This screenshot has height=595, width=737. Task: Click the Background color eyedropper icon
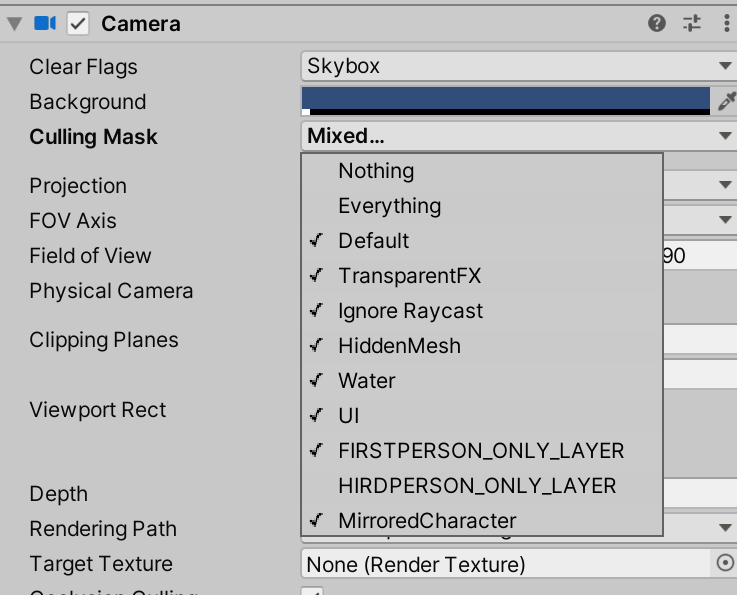point(727,101)
